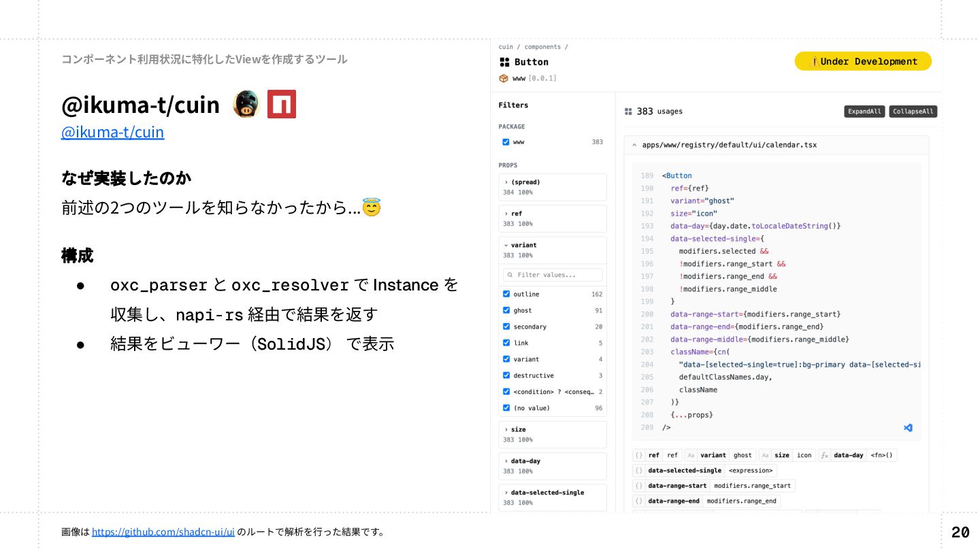Expand the size prop filter

pos(553,434)
